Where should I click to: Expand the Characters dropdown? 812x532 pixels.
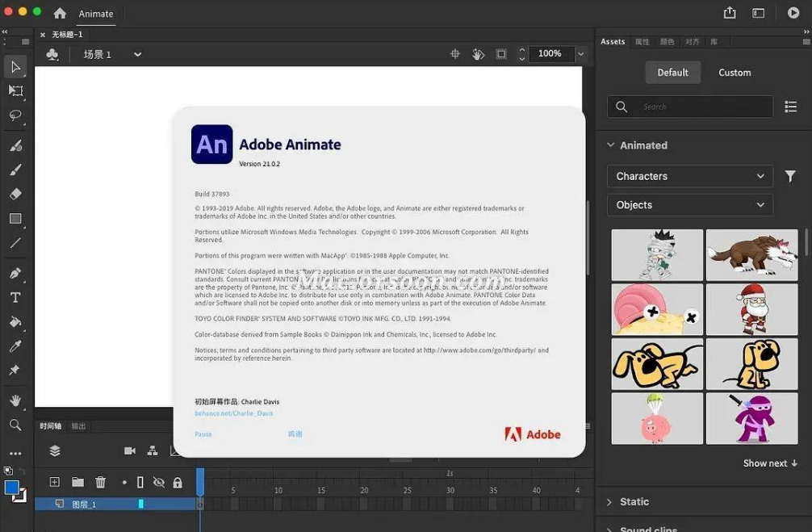click(x=690, y=176)
